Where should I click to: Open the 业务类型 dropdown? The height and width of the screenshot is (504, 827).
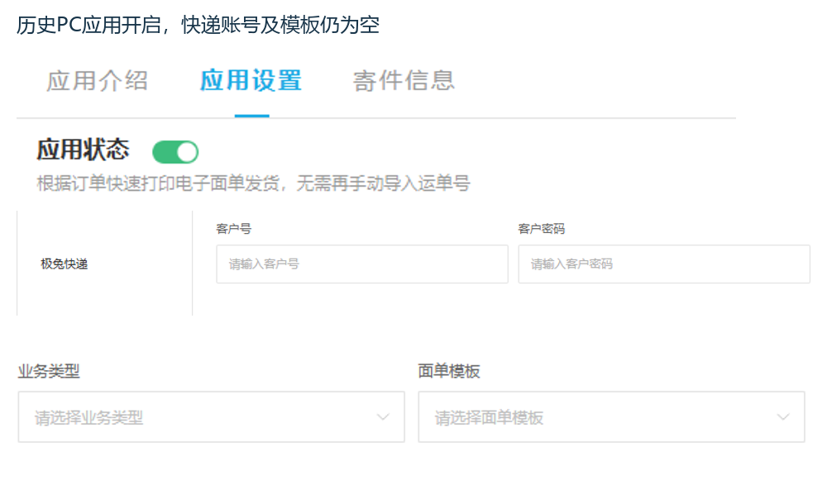pos(211,416)
